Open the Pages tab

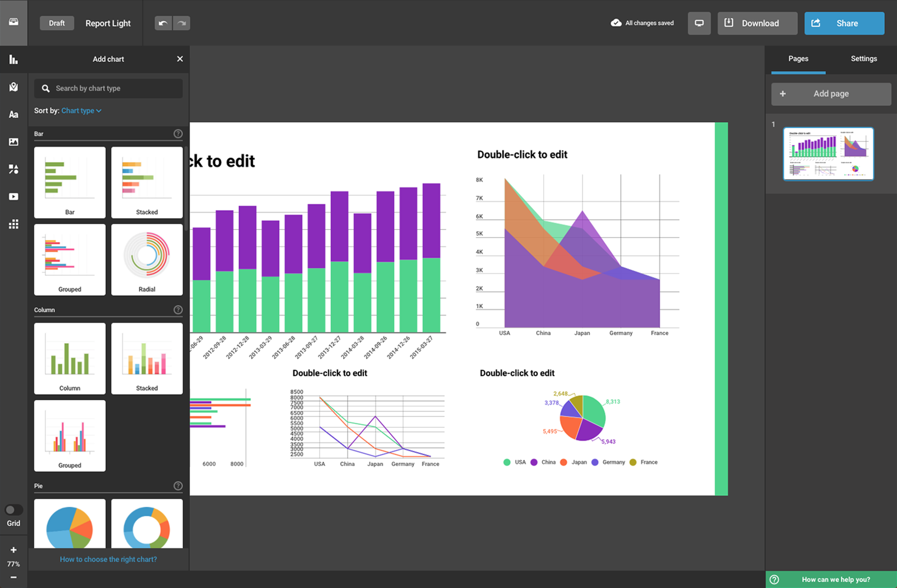798,58
